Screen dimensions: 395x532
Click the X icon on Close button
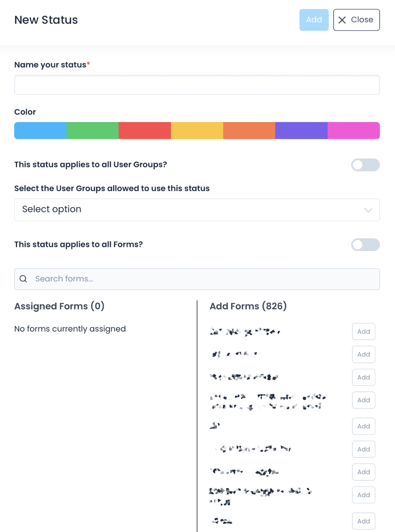[342, 20]
